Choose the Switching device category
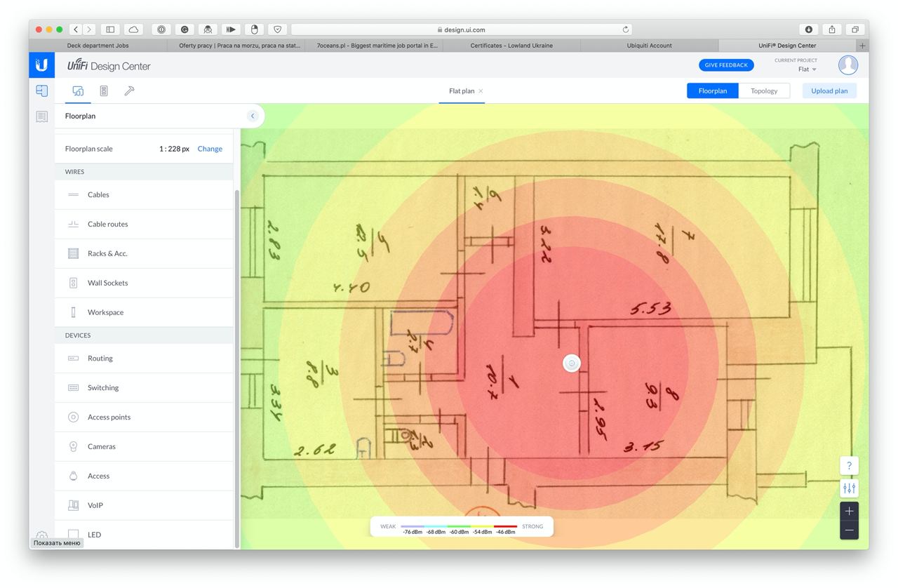 tap(144, 387)
